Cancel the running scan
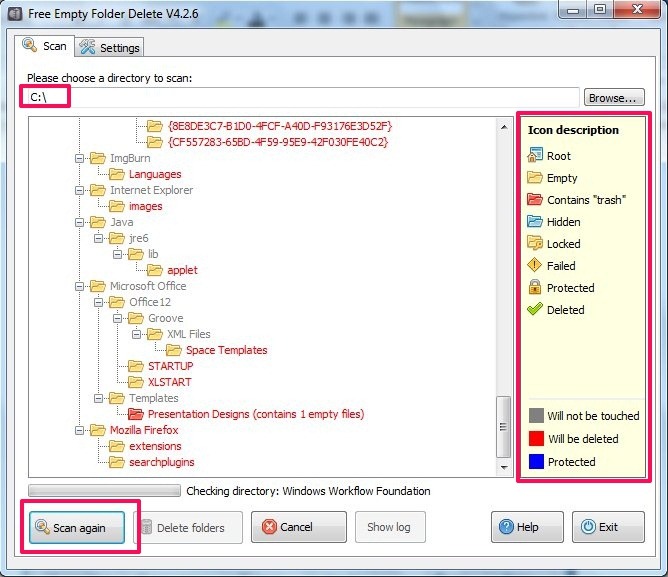This screenshot has height=577, width=668. click(299, 527)
